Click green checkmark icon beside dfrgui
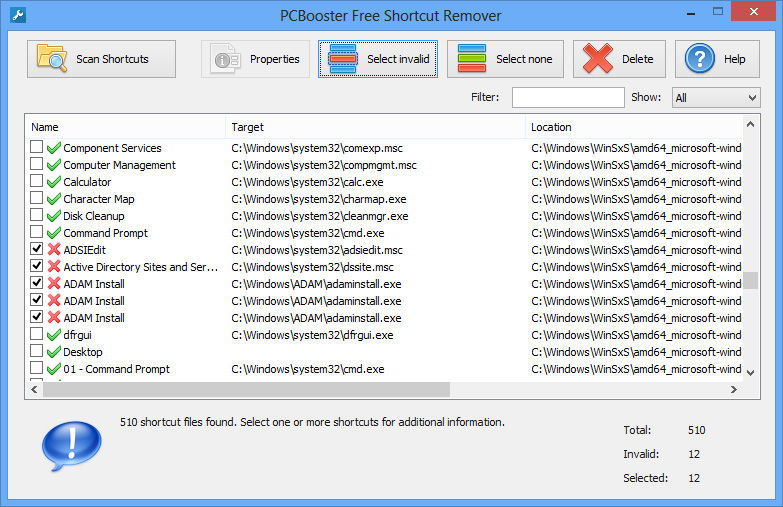 pyautogui.click(x=54, y=335)
